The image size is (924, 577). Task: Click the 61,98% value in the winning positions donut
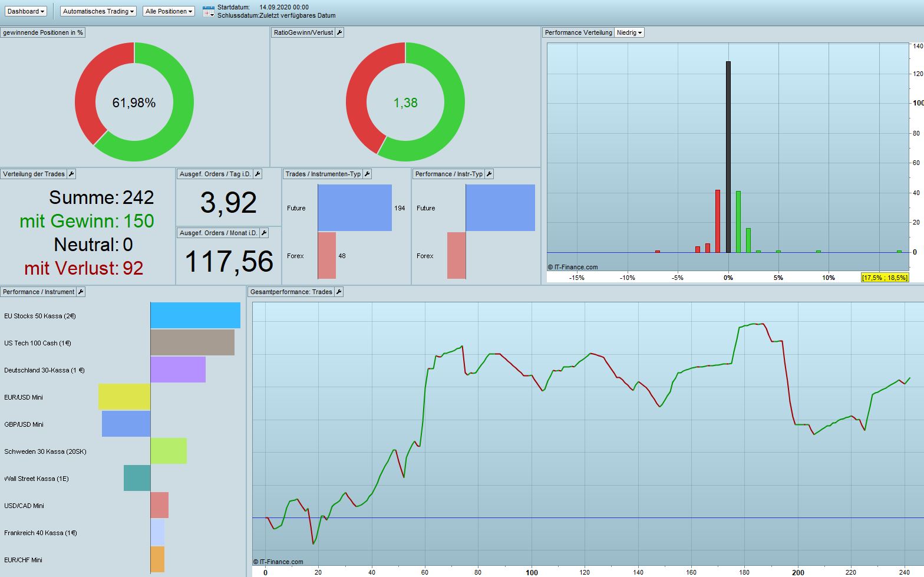(134, 103)
